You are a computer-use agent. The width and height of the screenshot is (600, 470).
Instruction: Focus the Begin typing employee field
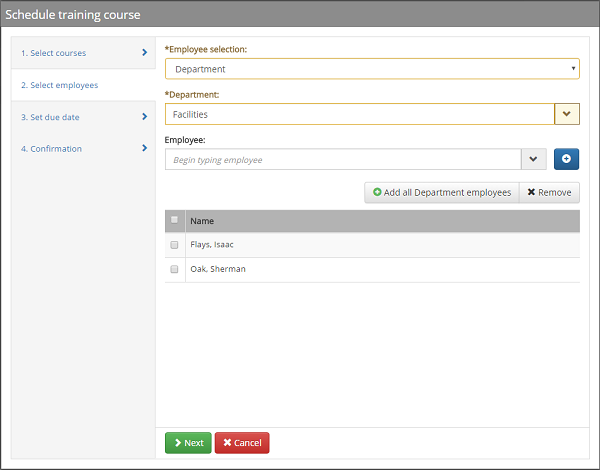point(342,160)
